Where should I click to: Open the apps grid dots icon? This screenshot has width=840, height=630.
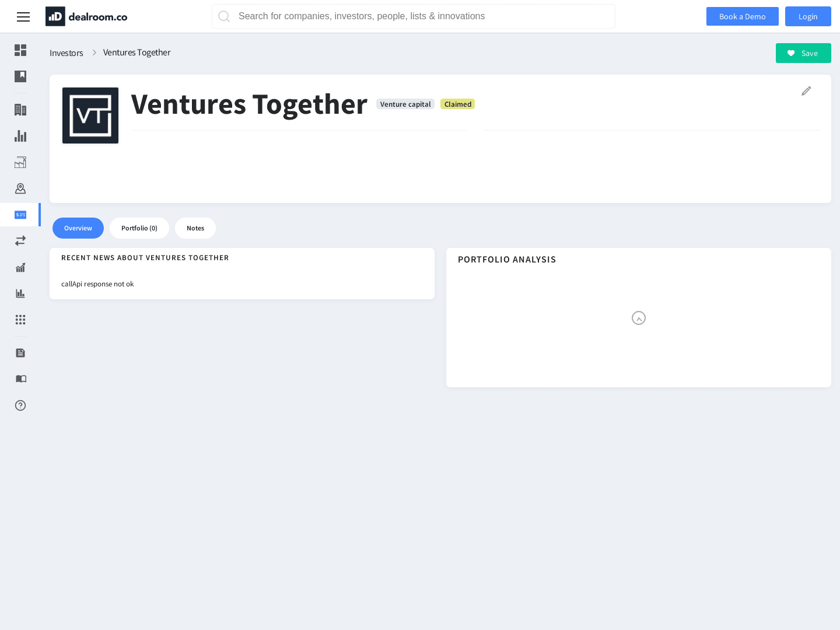(20, 320)
